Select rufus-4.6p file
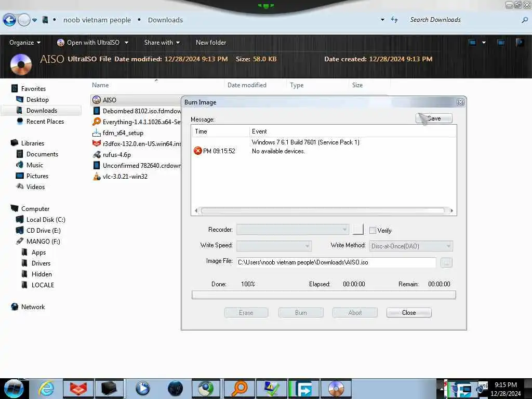 (x=112, y=154)
